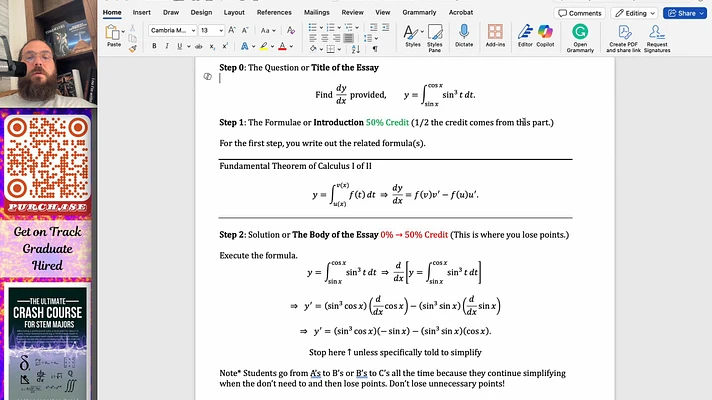The height and width of the screenshot is (400, 712).
Task: Toggle Justify alignment
Action: [349, 38]
